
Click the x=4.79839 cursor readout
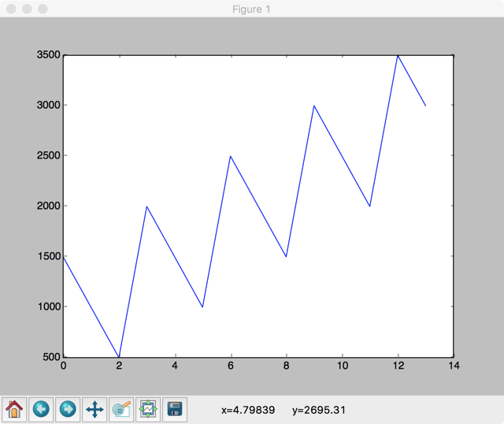coord(248,410)
